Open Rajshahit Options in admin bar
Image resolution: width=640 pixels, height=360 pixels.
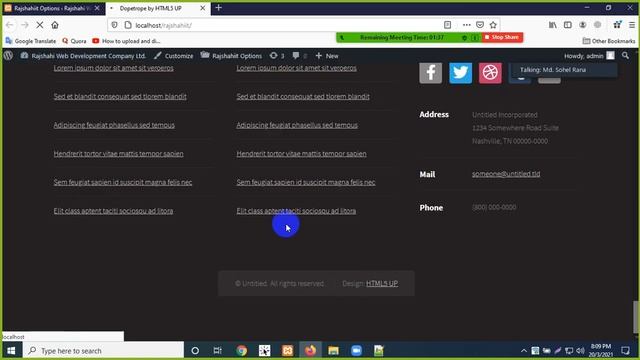[231, 56]
